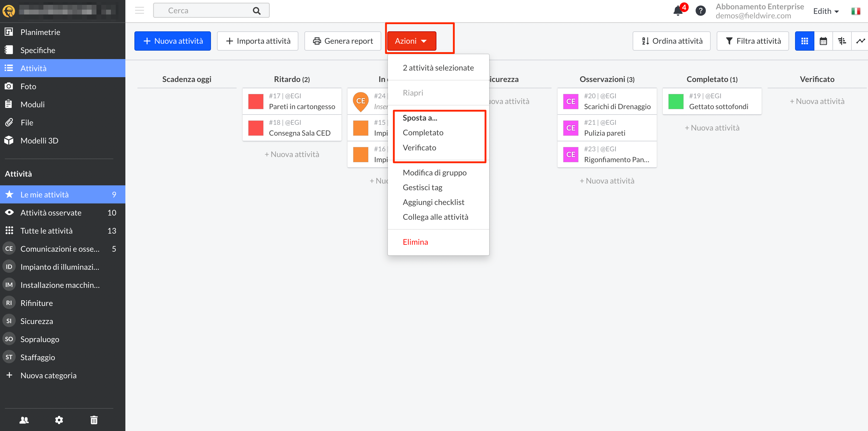Viewport: 868px width, 431px height.
Task: Click orange swatch of task #16
Action: [x=360, y=154]
